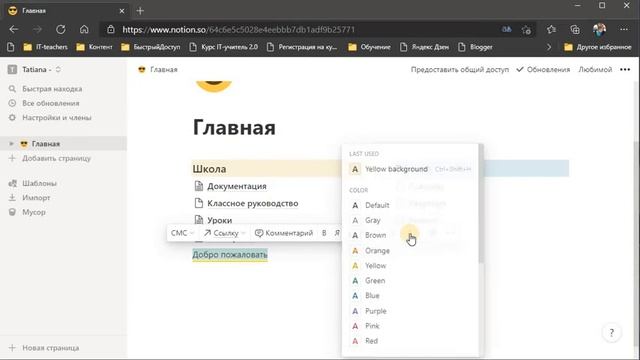Choose last used Yellow background
Image resolution: width=640 pixels, height=360 pixels.
(411, 169)
